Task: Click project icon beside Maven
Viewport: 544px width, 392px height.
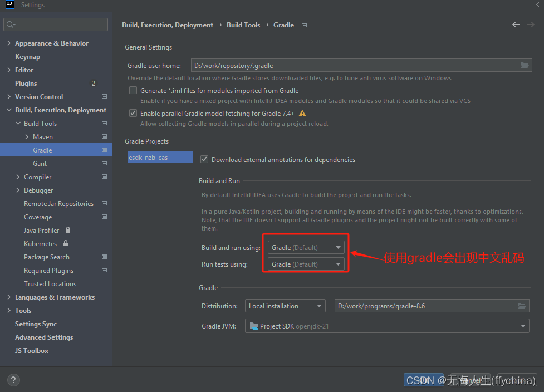Action: [x=104, y=136]
